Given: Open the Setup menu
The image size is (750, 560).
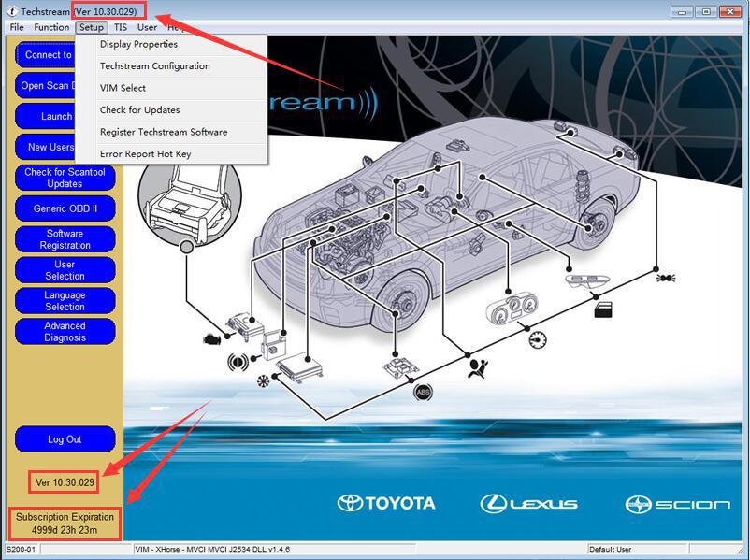Looking at the screenshot, I should 92,27.
